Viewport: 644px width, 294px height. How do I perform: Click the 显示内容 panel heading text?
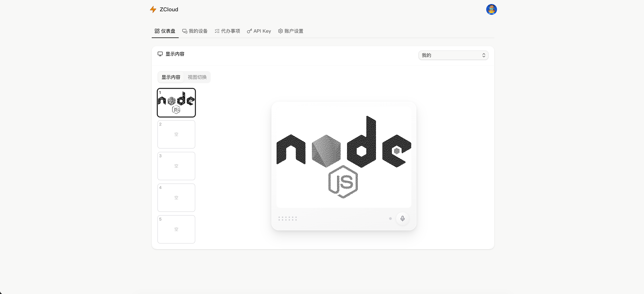(x=175, y=54)
